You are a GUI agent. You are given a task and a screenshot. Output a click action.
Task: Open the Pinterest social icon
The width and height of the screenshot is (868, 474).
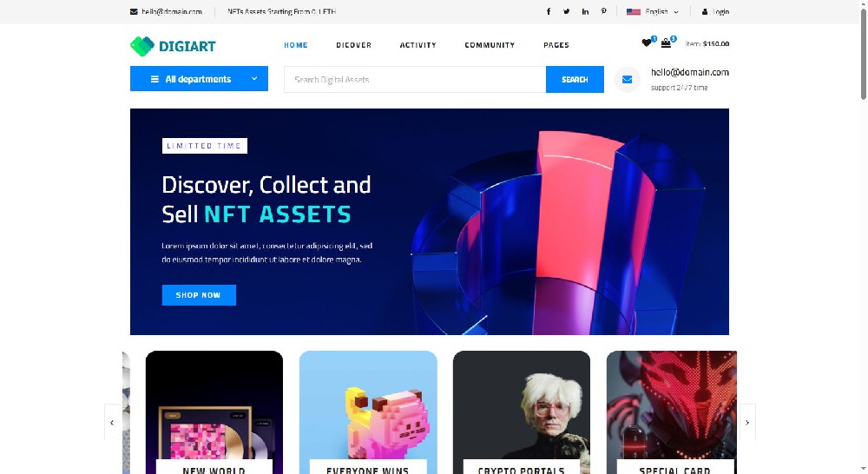(x=603, y=11)
